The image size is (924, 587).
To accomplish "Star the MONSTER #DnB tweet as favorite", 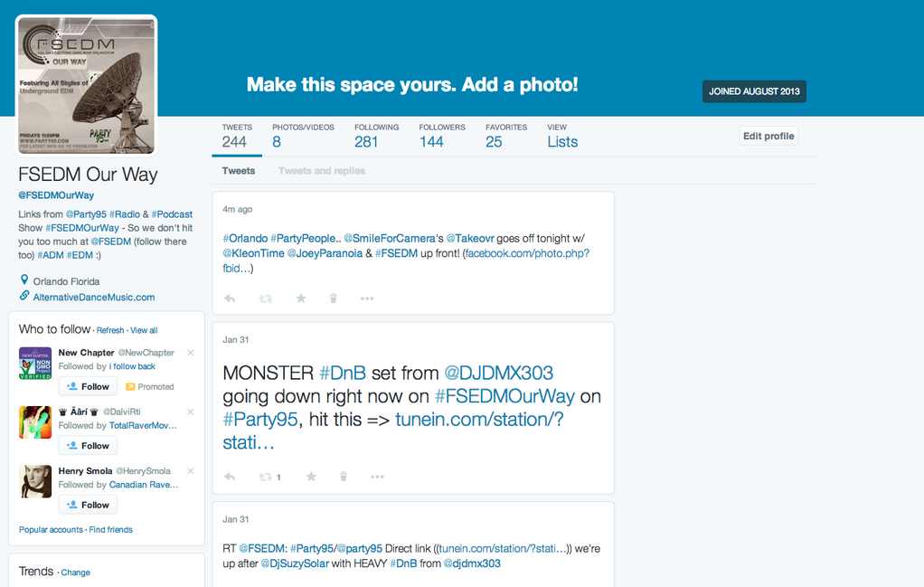I will [x=311, y=476].
